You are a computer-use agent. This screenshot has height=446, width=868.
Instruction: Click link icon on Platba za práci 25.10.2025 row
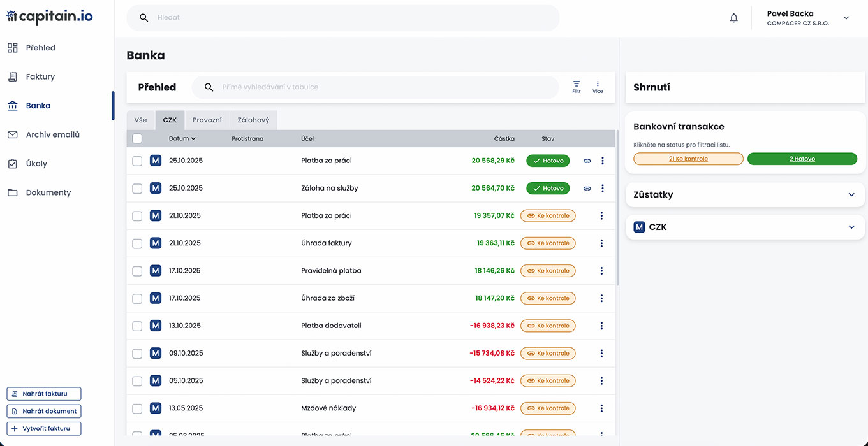pyautogui.click(x=587, y=161)
